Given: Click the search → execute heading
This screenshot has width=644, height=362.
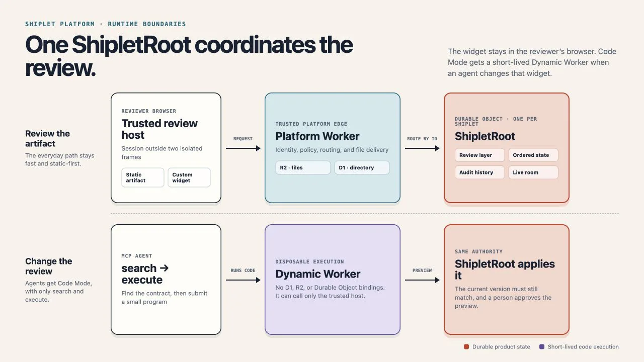Looking at the screenshot, I should (145, 274).
